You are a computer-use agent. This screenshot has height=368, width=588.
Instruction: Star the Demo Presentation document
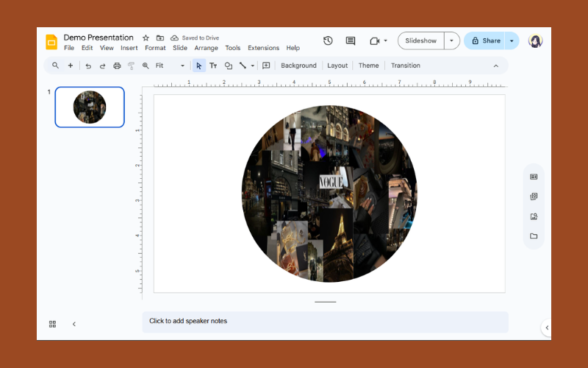pyautogui.click(x=146, y=38)
